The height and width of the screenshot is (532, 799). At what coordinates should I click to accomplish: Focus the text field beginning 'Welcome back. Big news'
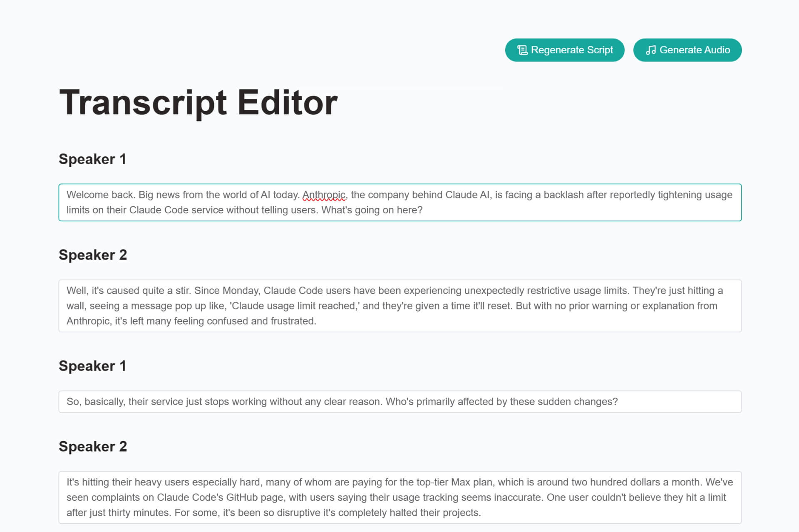[400, 202]
